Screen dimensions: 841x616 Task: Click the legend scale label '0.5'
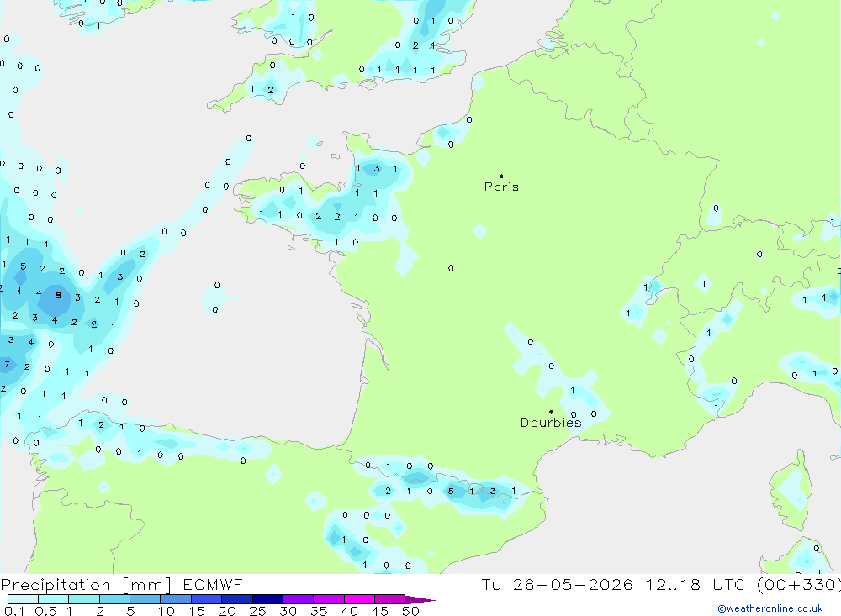coord(45,611)
